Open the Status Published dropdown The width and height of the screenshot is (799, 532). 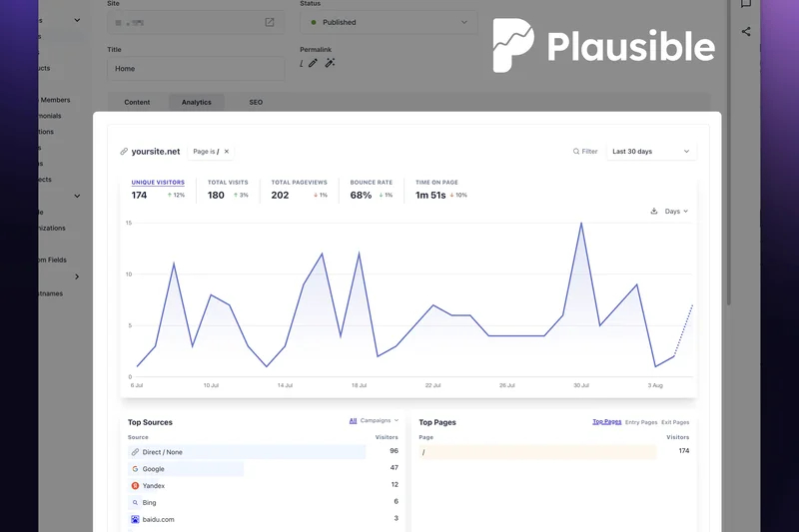[x=389, y=22]
